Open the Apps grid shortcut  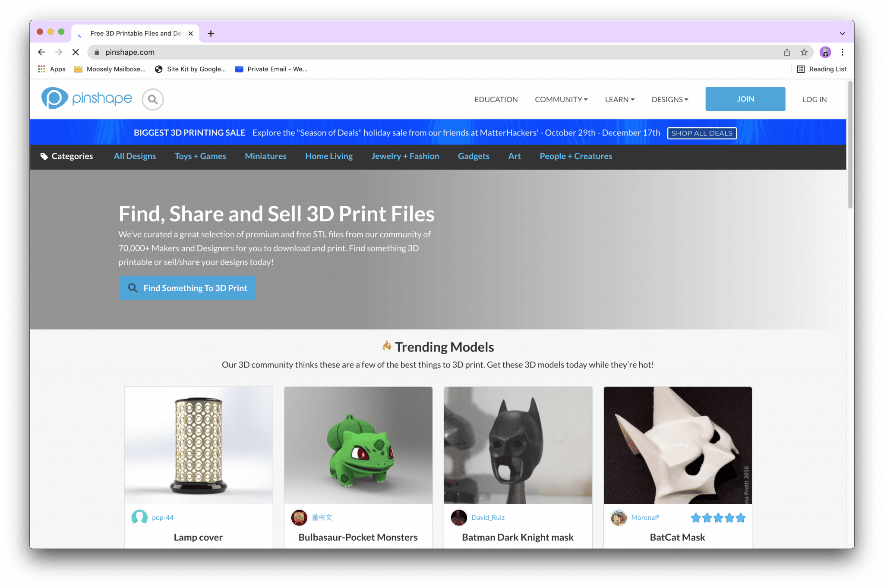coord(41,69)
